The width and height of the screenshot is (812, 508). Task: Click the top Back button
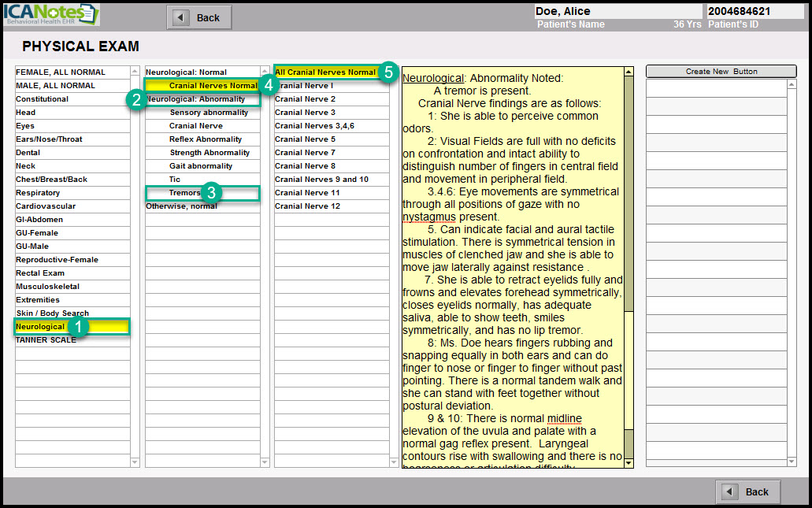199,17
